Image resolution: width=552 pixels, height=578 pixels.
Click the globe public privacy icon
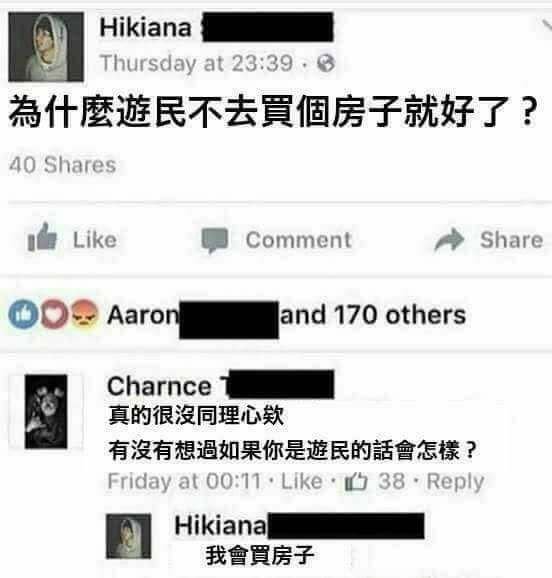(x=327, y=63)
